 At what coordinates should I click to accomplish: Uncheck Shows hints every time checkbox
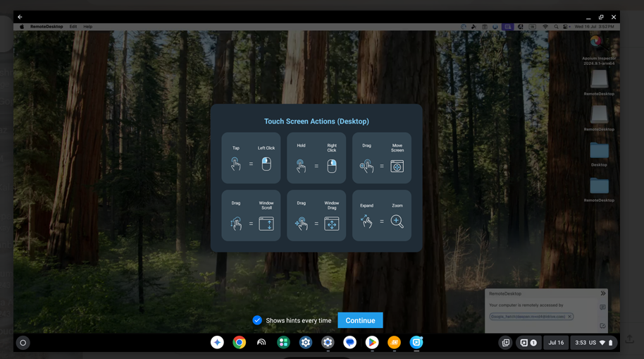[x=257, y=320]
